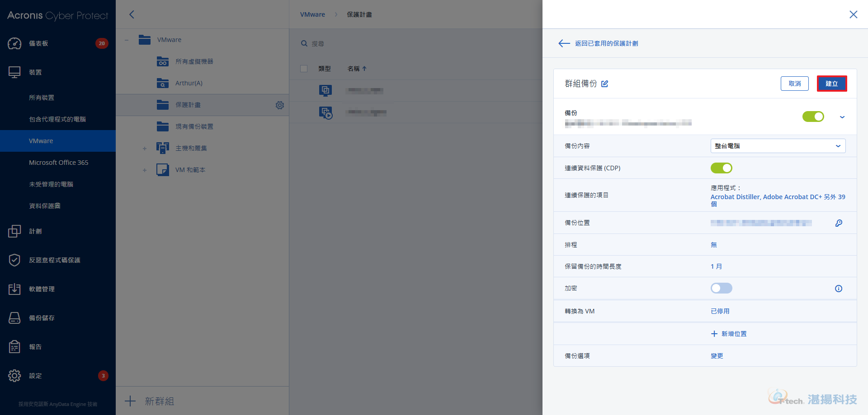Viewport: 868px width, 415px height.
Task: Click the back chevron above the tree
Action: 132,14
